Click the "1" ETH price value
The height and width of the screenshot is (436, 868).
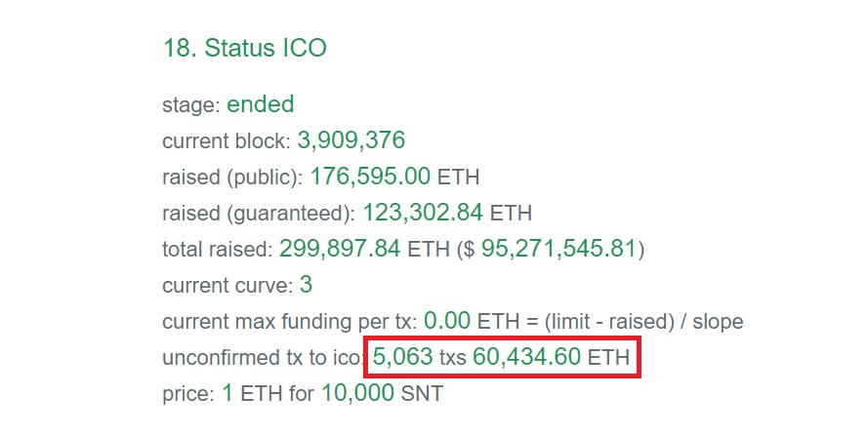(x=227, y=393)
